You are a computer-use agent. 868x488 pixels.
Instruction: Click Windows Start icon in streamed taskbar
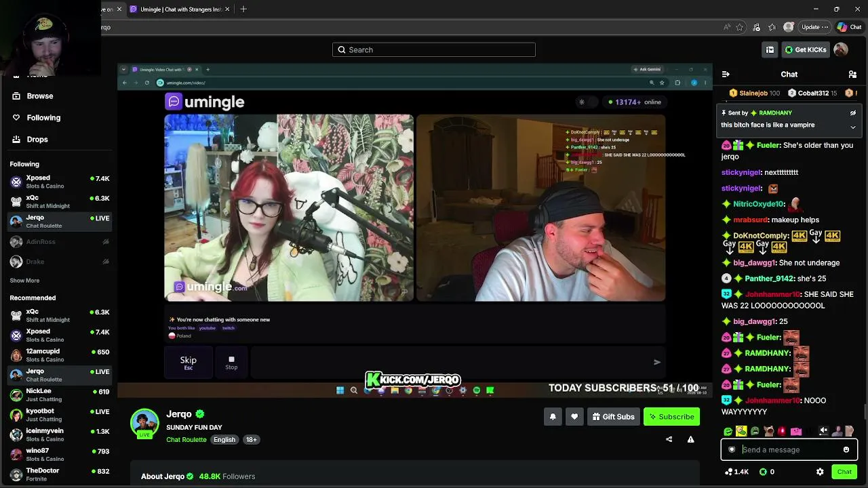click(340, 390)
